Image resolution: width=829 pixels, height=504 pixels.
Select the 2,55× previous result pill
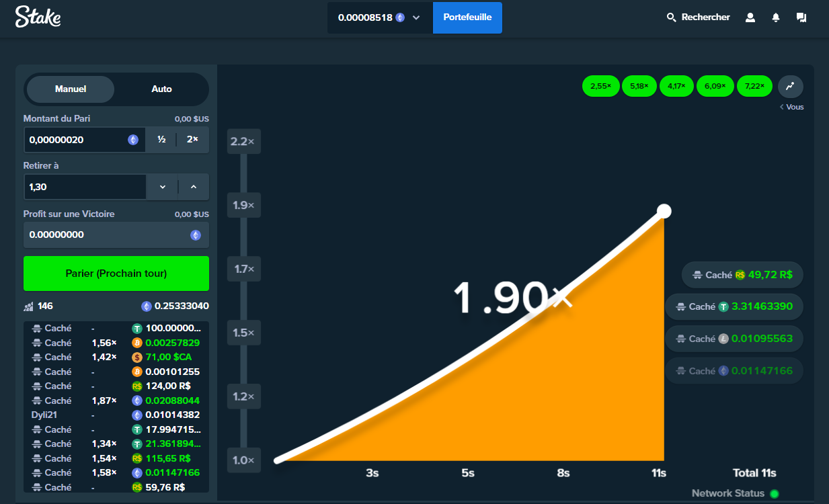tap(600, 86)
